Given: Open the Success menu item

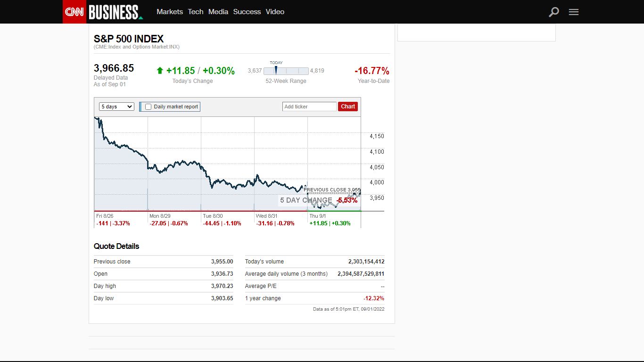Looking at the screenshot, I should (247, 12).
